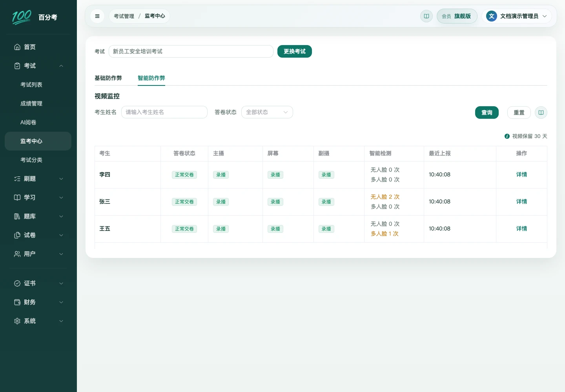The image size is (565, 392).
Task: Click the 会员 旗舰版 badge
Action: point(457,16)
